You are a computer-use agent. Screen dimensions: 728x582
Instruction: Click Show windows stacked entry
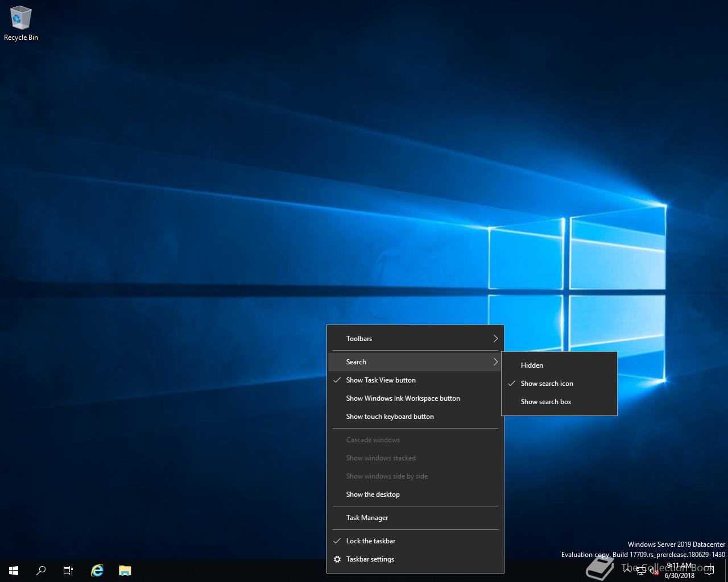coord(416,458)
